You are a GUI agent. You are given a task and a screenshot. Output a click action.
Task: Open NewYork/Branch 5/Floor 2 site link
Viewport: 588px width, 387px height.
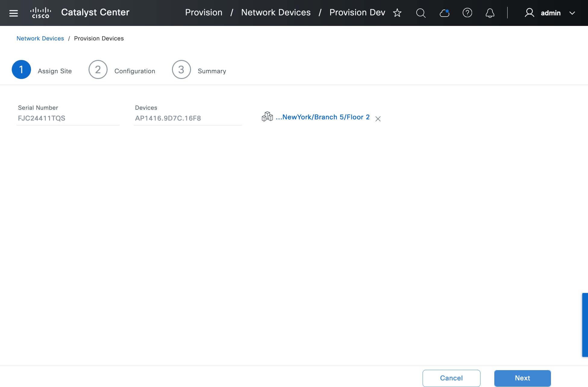tap(323, 117)
